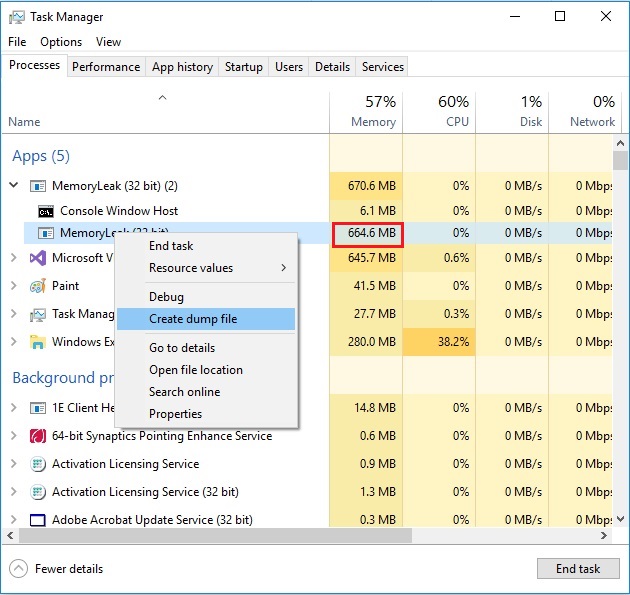Sort by the Memory column header
Viewport: 630px width, 595px height.
366,113
